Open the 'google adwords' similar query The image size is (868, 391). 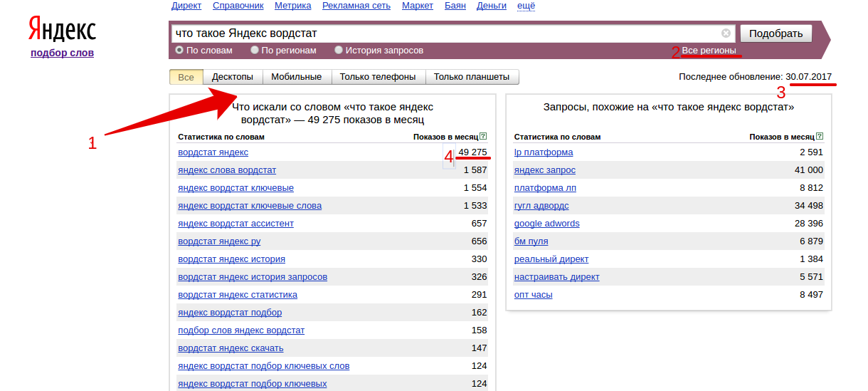coord(546,224)
